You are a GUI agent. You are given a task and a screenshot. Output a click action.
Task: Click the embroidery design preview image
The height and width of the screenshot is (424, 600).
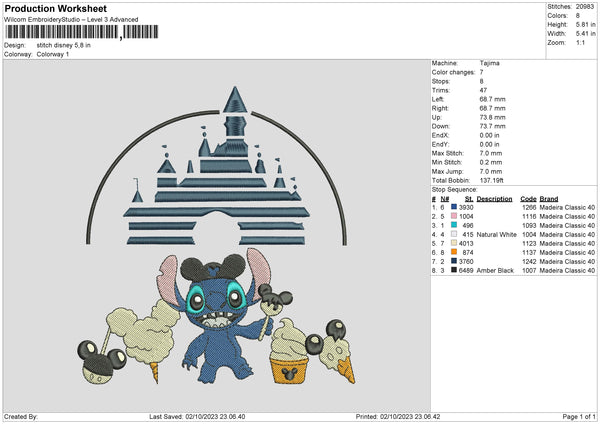point(217,235)
